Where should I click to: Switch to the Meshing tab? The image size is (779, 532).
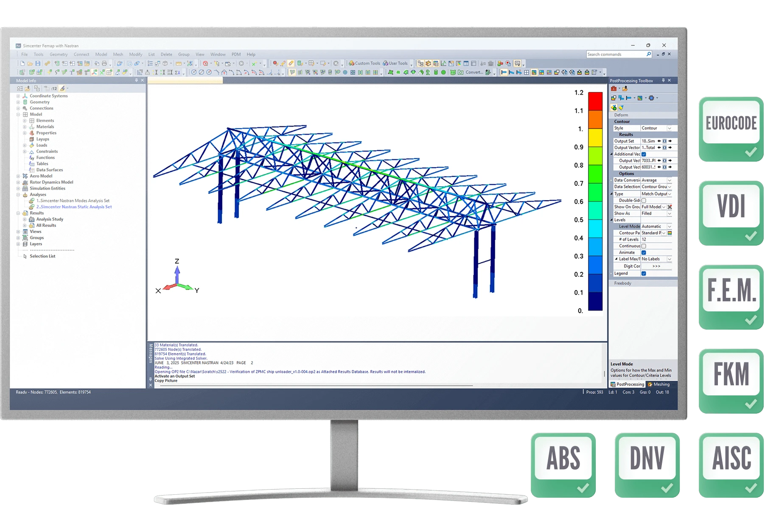(x=659, y=384)
